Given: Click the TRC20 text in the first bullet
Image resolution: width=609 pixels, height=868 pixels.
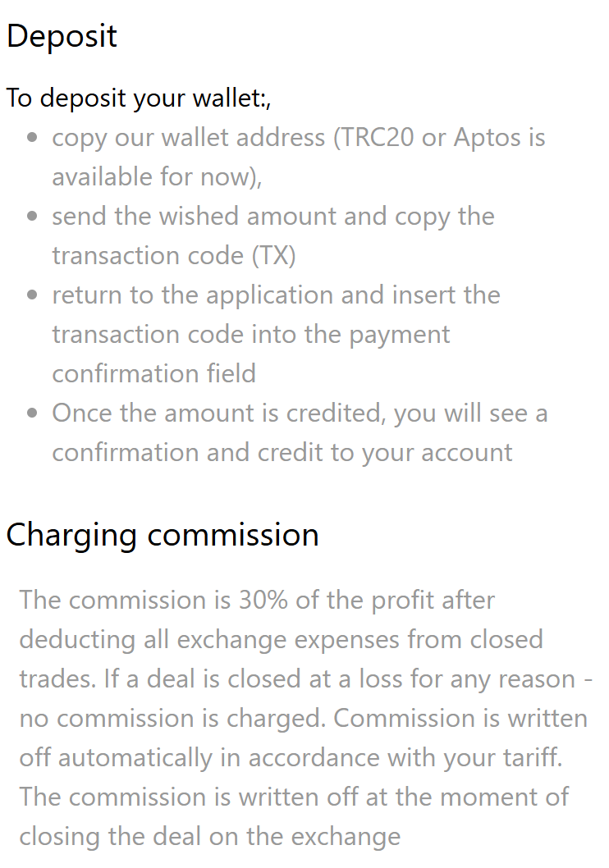Looking at the screenshot, I should pyautogui.click(x=378, y=137).
